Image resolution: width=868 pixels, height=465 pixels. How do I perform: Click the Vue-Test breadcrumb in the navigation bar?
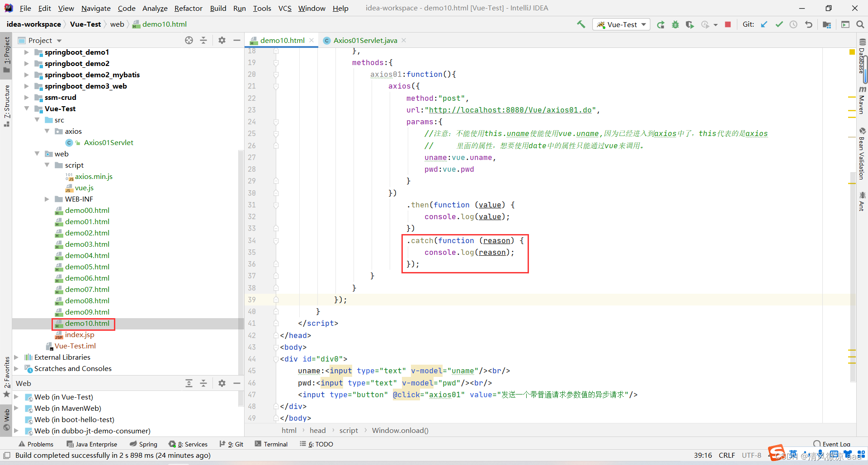click(x=85, y=24)
